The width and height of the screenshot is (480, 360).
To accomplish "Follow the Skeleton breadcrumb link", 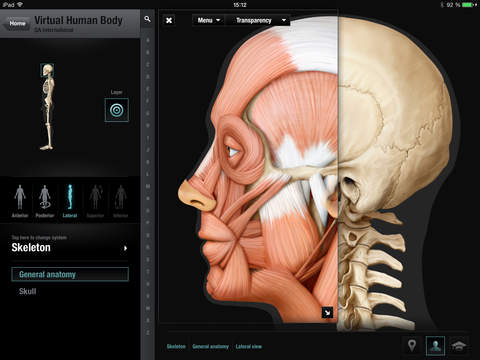I will point(176,347).
